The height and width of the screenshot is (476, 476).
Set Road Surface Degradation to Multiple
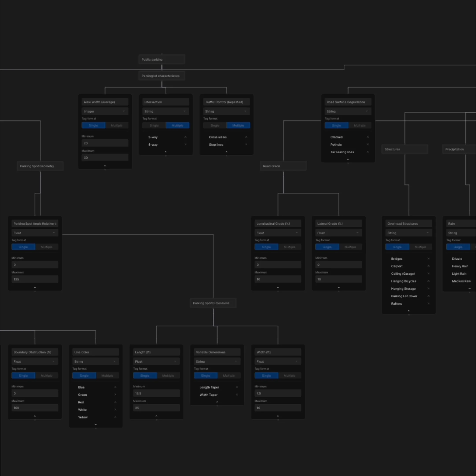tap(359, 125)
